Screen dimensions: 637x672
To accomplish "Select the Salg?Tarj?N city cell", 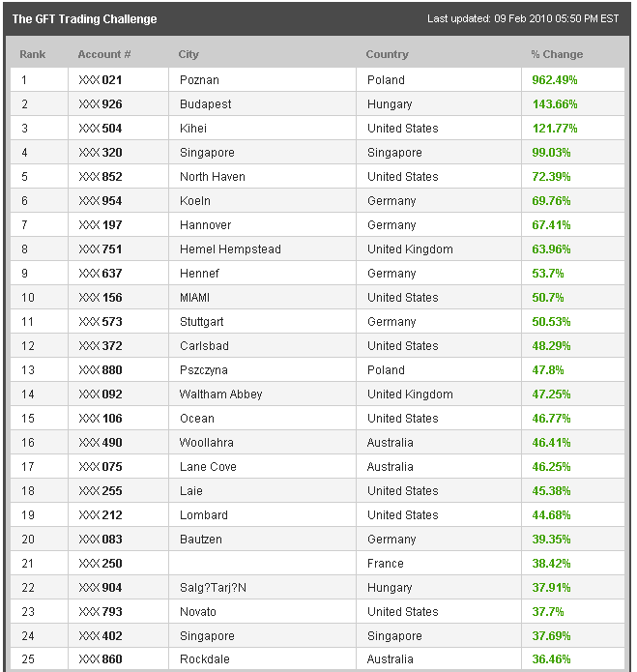I will click(213, 588).
